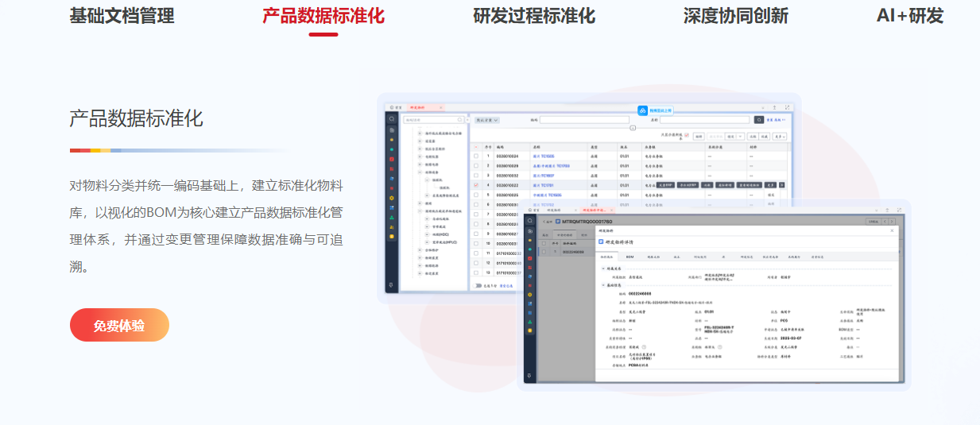Open the 默认方案 dropdown in list window
This screenshot has width=980, height=425.
[487, 120]
